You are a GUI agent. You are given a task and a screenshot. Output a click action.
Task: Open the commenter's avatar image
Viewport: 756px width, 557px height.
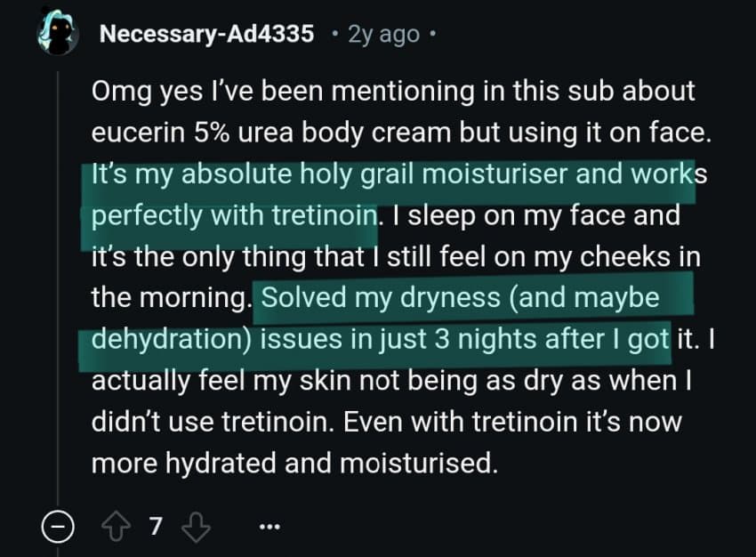click(59, 32)
